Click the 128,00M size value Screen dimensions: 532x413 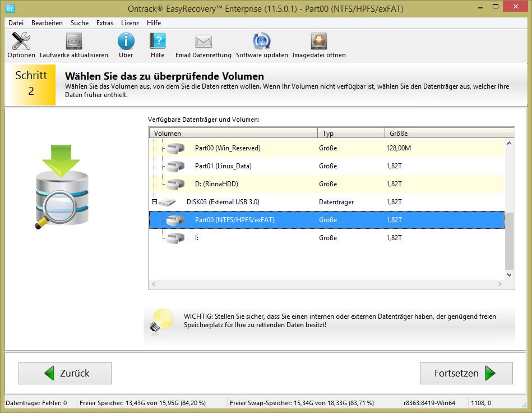point(399,148)
